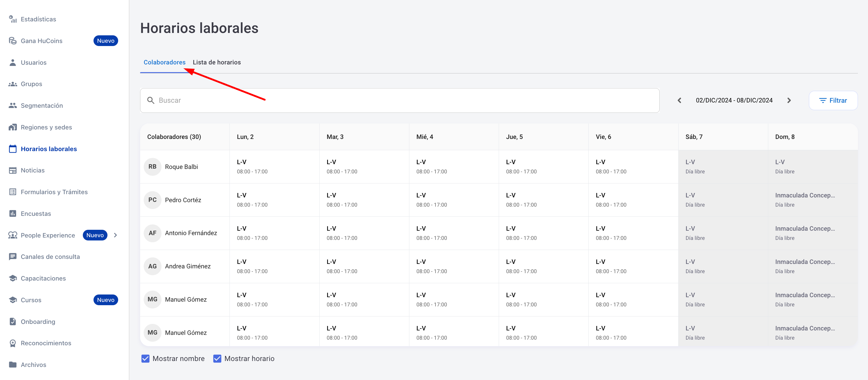Click into the Buscar search field

pyautogui.click(x=400, y=100)
